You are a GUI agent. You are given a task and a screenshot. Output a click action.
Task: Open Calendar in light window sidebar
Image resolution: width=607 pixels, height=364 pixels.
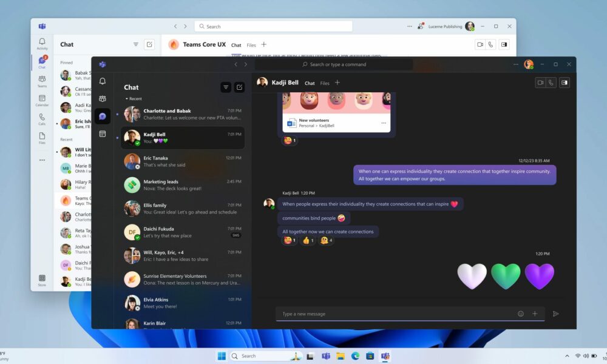(42, 101)
